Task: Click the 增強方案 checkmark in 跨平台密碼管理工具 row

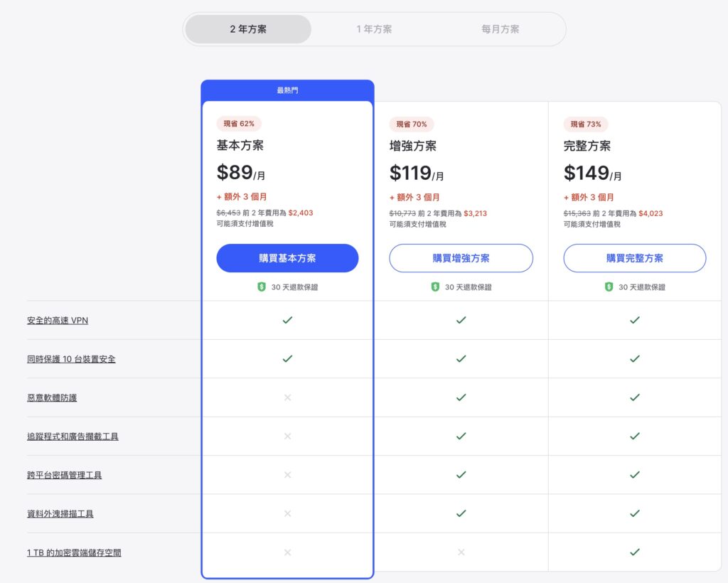Action: [x=461, y=474]
